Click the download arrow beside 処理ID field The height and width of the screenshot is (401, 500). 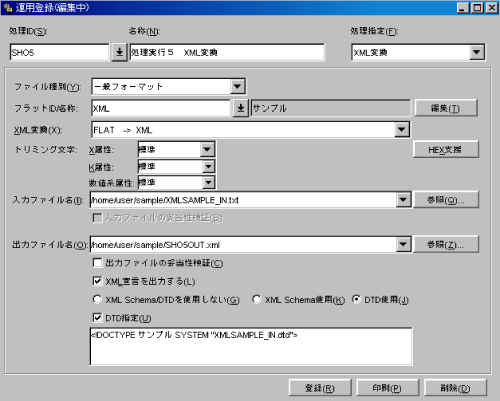[119, 52]
